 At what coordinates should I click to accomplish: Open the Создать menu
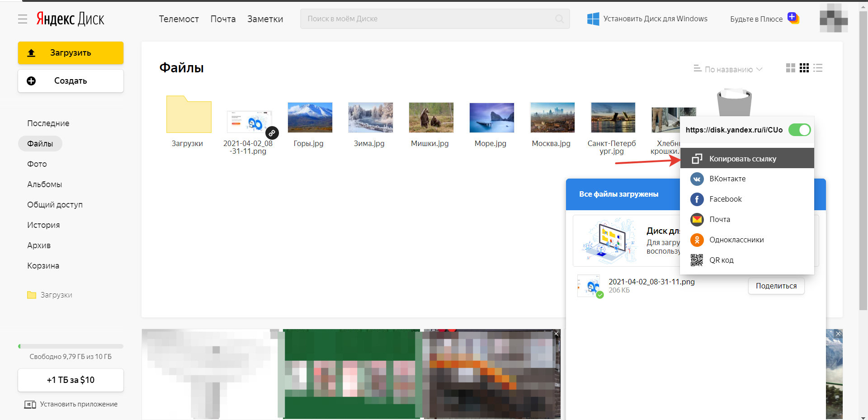71,81
